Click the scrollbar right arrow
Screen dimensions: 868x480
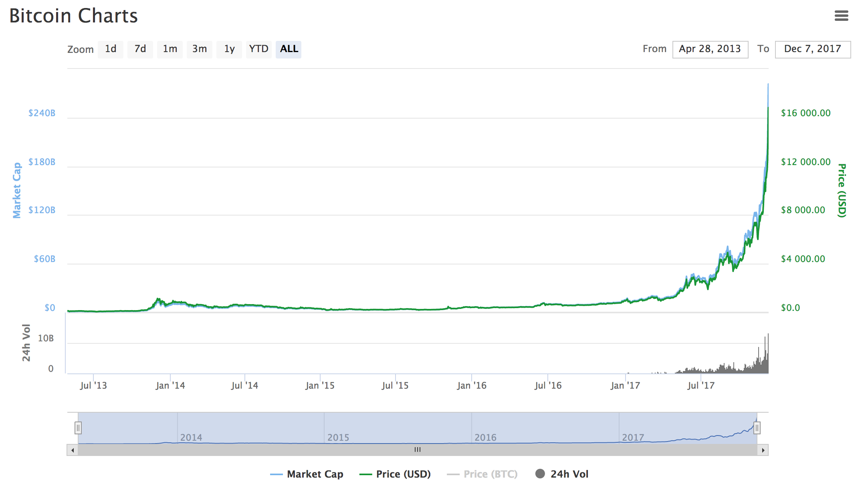pos(763,450)
